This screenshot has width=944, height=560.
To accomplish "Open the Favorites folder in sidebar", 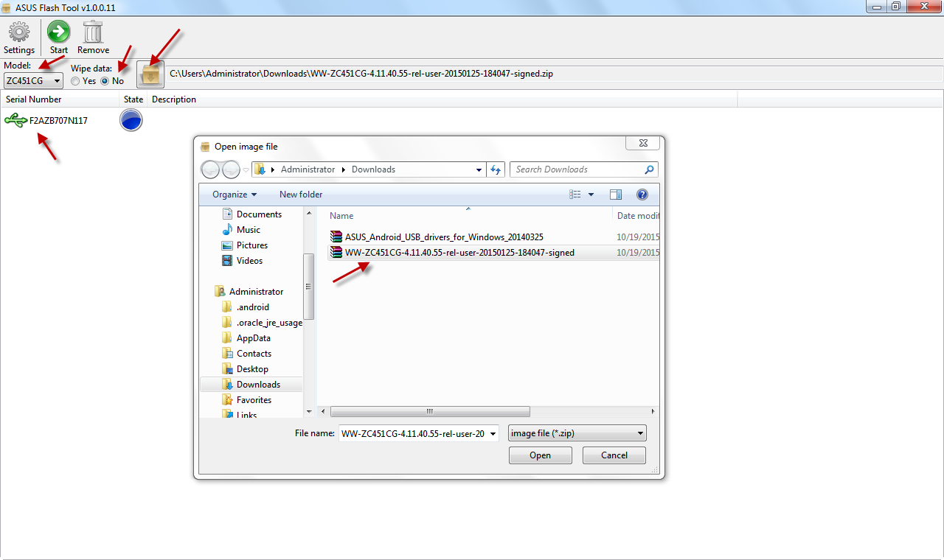I will (247, 400).
